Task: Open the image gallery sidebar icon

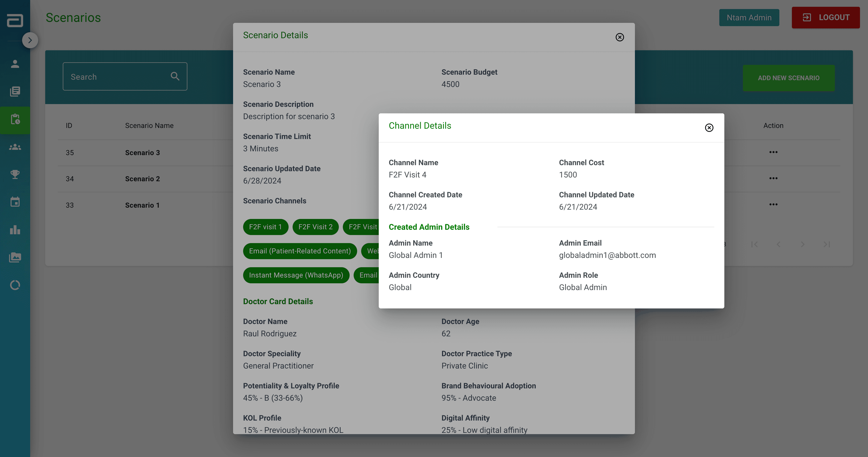Action: (15, 257)
